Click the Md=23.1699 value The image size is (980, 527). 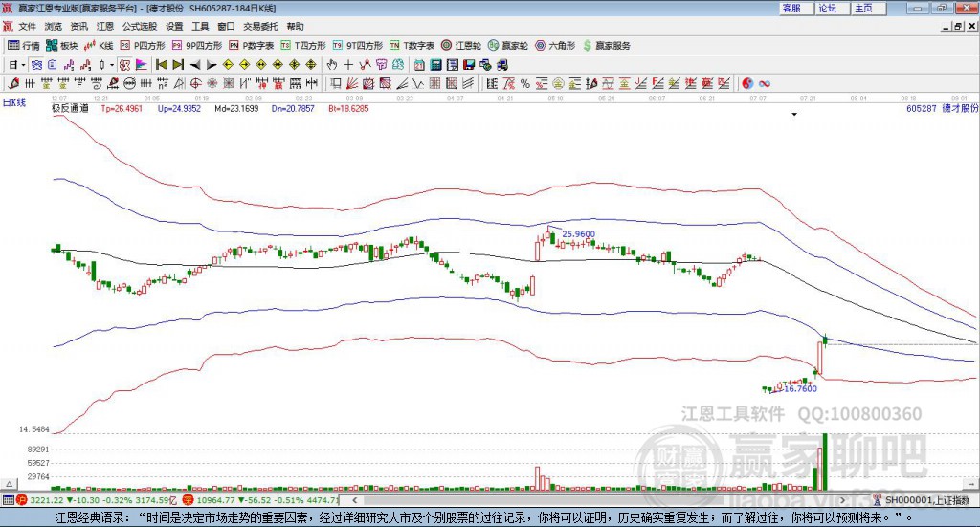click(236, 109)
